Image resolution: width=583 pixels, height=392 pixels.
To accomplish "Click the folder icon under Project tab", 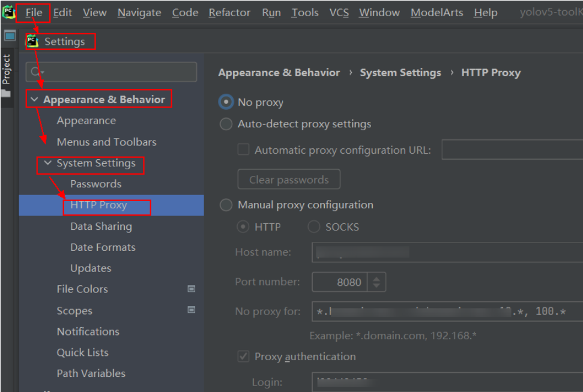I will [x=6, y=93].
